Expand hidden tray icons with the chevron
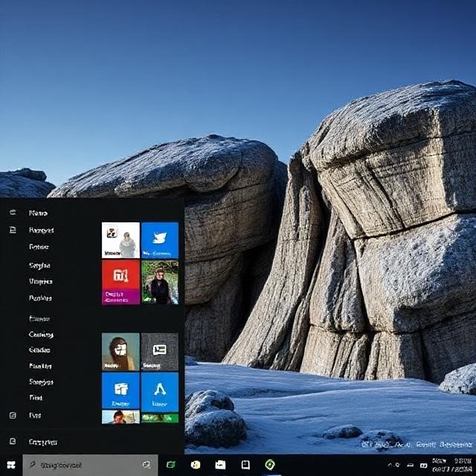 click(390, 465)
